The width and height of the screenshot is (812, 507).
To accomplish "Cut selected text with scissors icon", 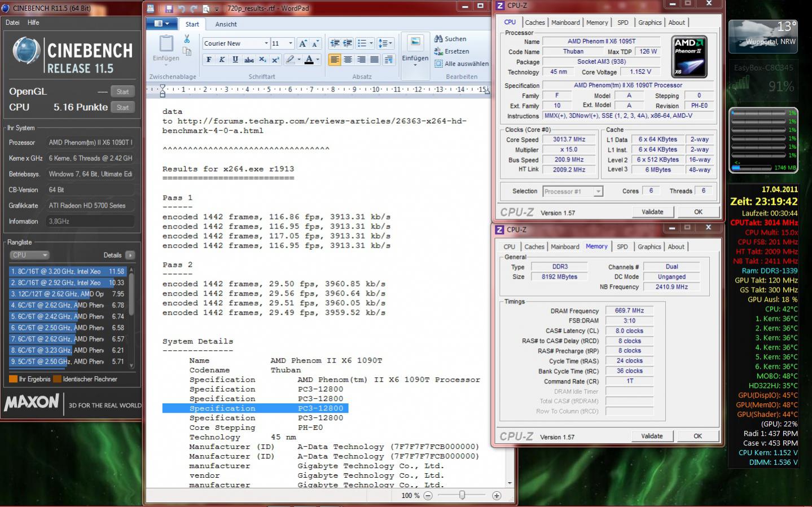I will [x=187, y=39].
